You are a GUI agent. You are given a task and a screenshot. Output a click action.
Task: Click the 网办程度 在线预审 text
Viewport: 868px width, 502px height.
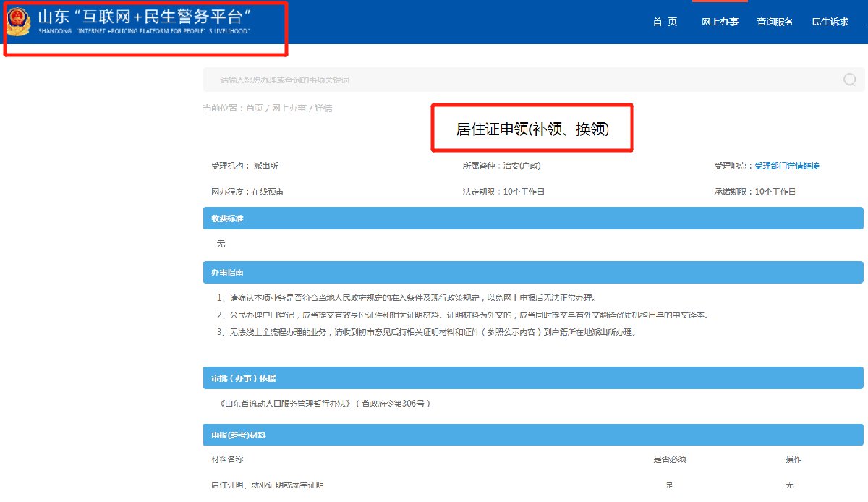[x=247, y=192]
